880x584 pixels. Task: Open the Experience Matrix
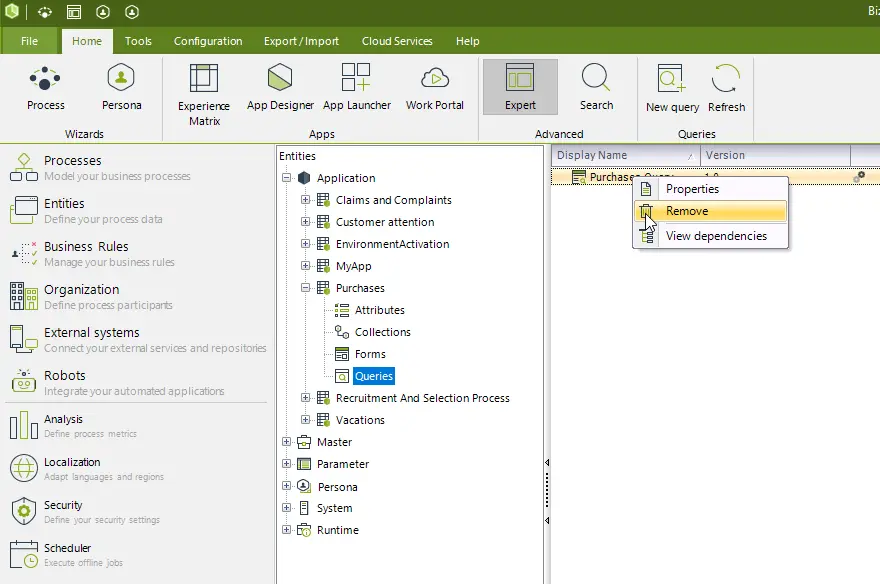tap(204, 95)
